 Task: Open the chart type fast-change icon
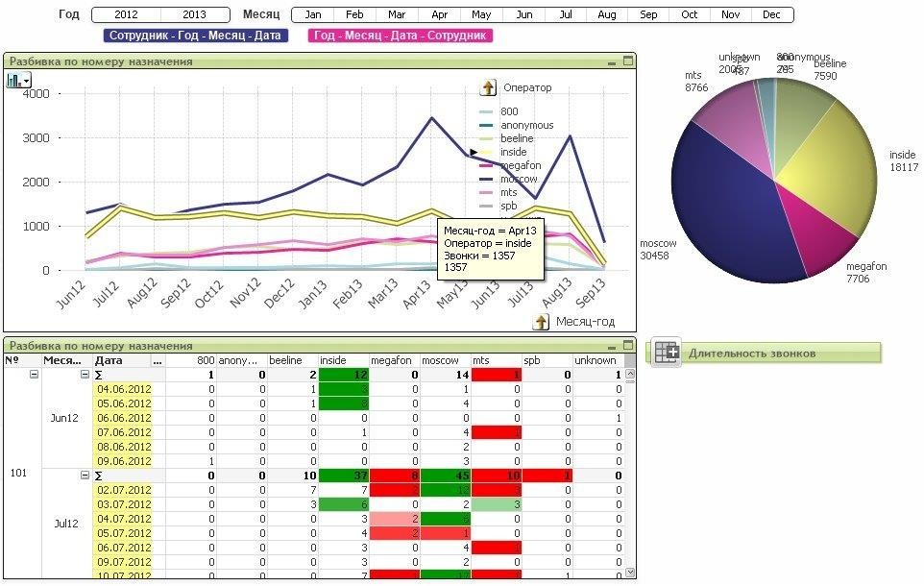coord(18,81)
